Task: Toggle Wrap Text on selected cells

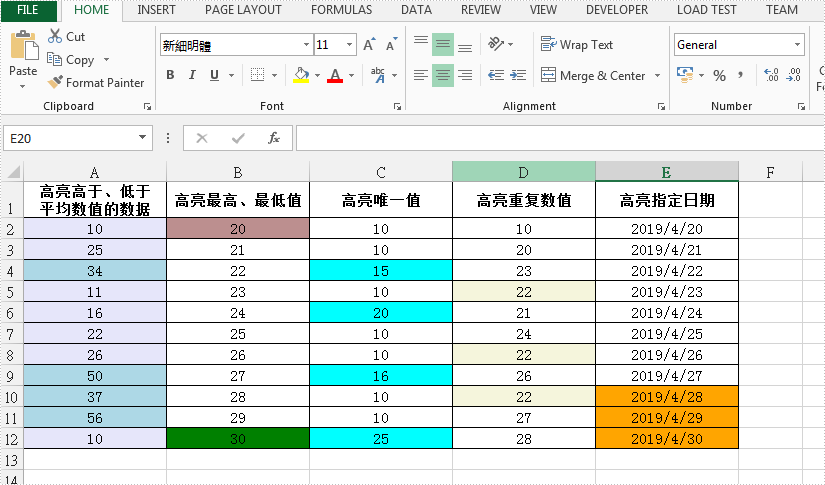Action: [x=577, y=45]
